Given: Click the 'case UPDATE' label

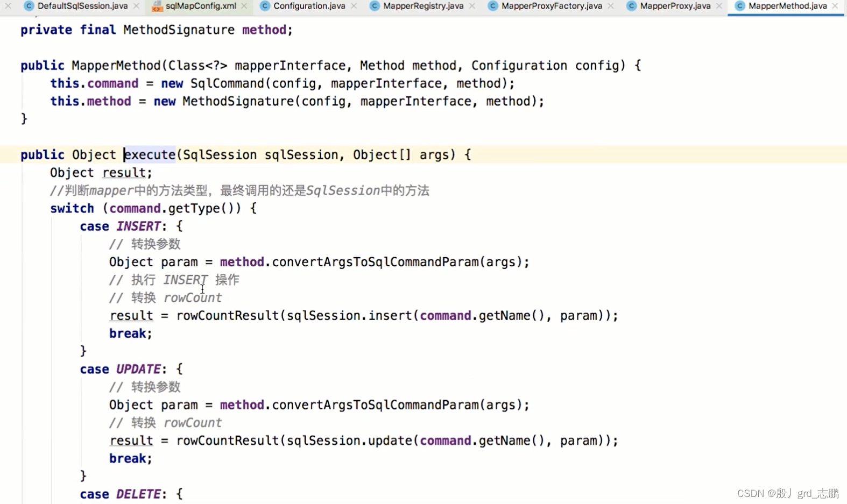Looking at the screenshot, I should tap(121, 370).
